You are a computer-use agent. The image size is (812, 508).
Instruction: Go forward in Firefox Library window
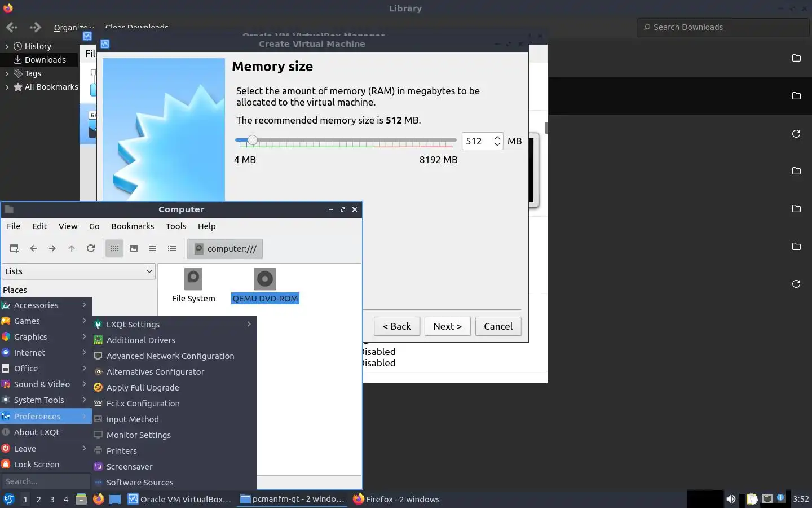click(36, 27)
